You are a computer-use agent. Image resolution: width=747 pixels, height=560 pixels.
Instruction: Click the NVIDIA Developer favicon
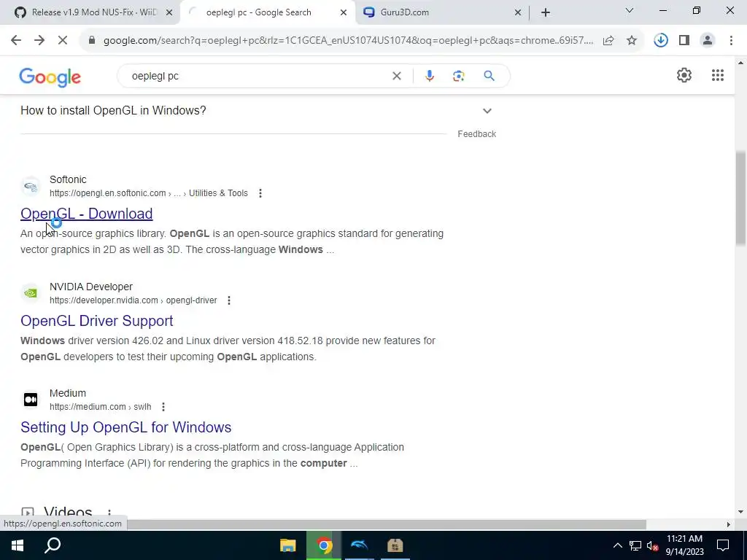31,293
